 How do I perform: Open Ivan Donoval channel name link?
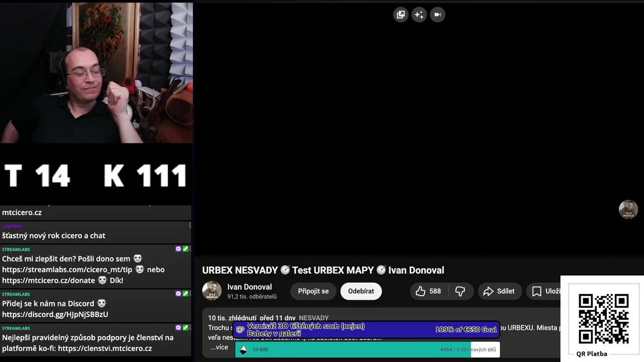pos(250,287)
